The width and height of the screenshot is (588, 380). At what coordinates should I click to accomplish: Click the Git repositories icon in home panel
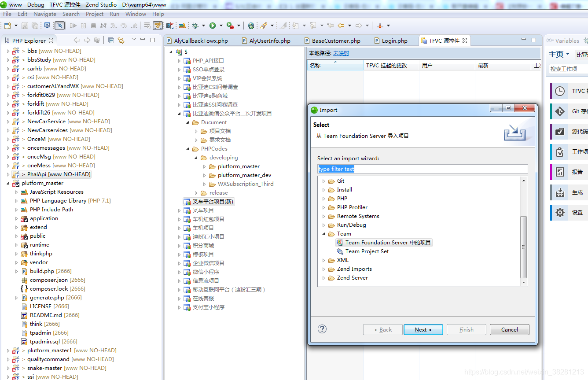560,111
